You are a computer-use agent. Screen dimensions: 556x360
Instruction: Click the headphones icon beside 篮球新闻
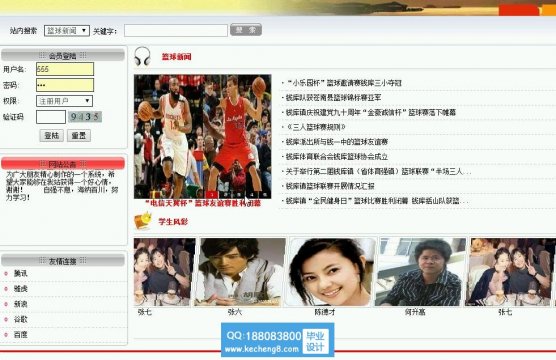pyautogui.click(x=142, y=56)
